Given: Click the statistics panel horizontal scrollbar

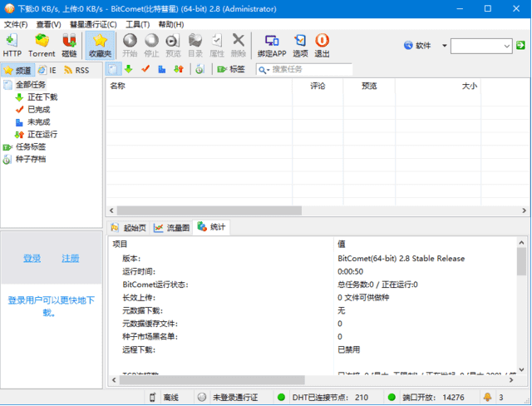Looking at the screenshot, I should pyautogui.click(x=212, y=380).
